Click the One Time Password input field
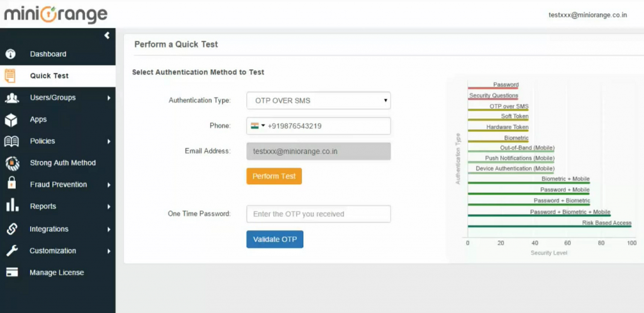The width and height of the screenshot is (644, 313). (318, 214)
